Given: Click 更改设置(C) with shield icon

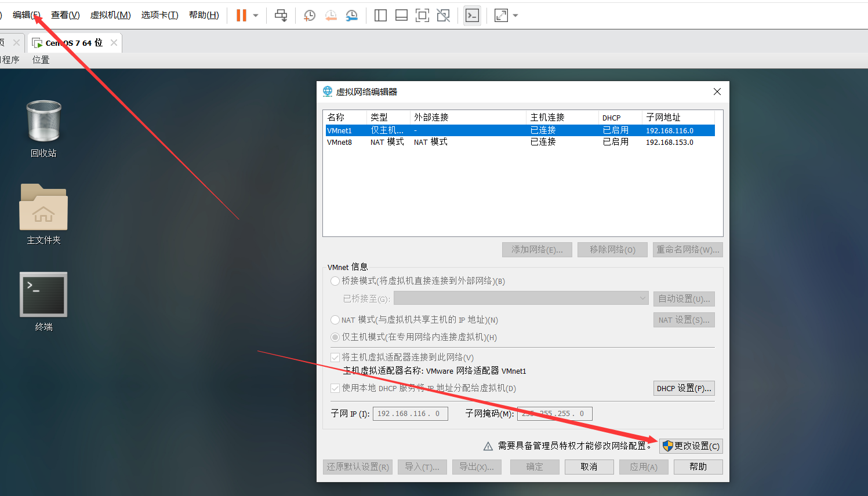Looking at the screenshot, I should 691,446.
